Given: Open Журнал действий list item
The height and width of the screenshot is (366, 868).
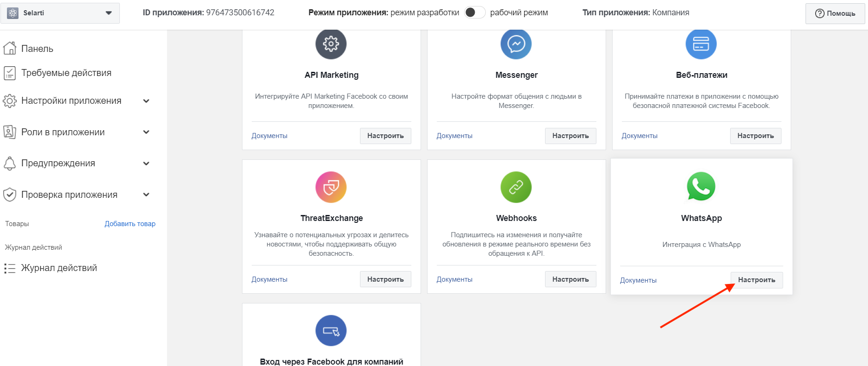Looking at the screenshot, I should point(59,268).
